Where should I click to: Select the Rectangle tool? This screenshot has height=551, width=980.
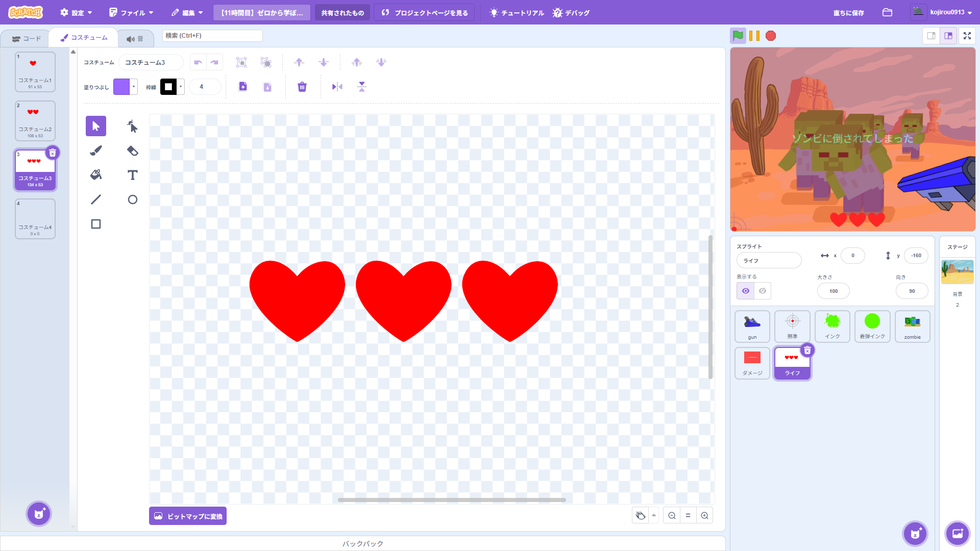[96, 224]
